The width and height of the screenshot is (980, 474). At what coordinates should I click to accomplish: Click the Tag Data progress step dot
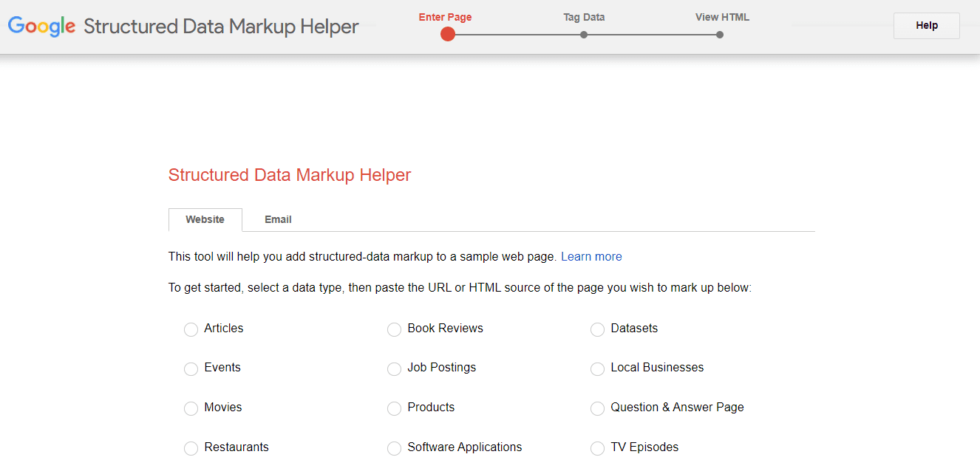583,34
